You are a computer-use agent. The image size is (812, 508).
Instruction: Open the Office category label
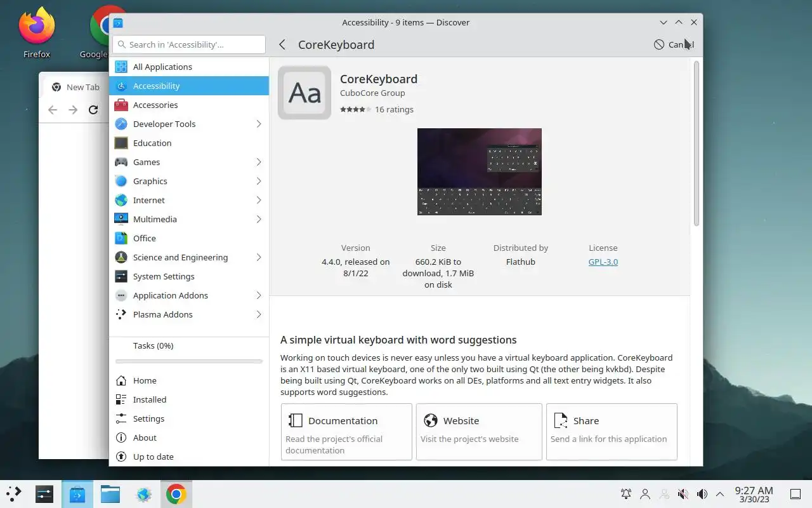[x=145, y=238]
